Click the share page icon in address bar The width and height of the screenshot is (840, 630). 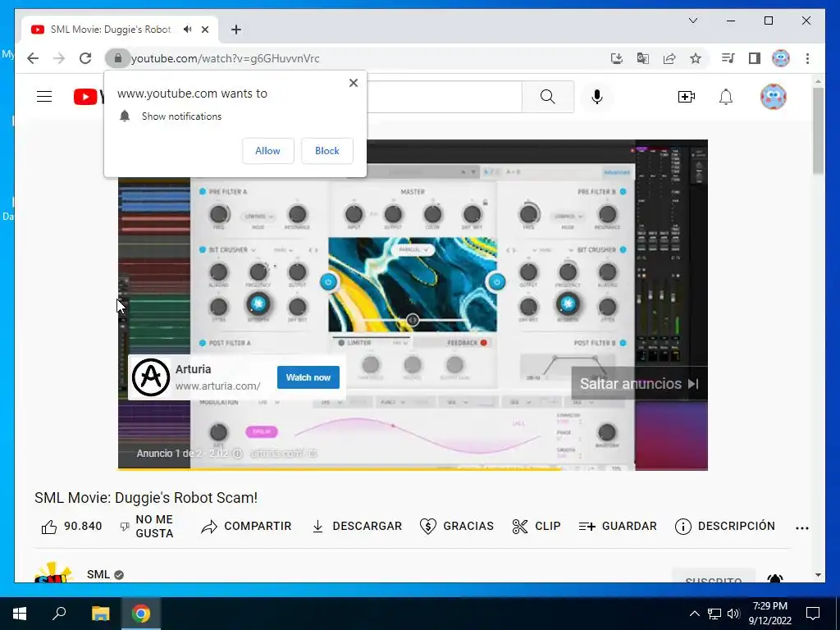669,58
